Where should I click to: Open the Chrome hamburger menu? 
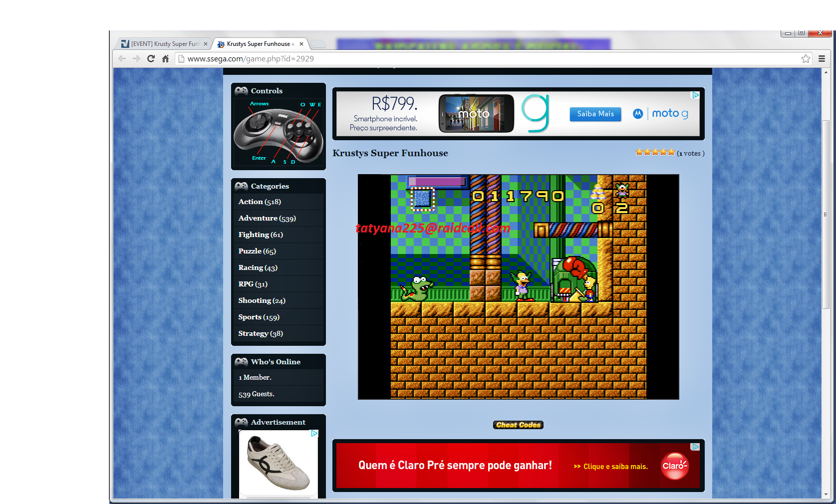[x=822, y=58]
